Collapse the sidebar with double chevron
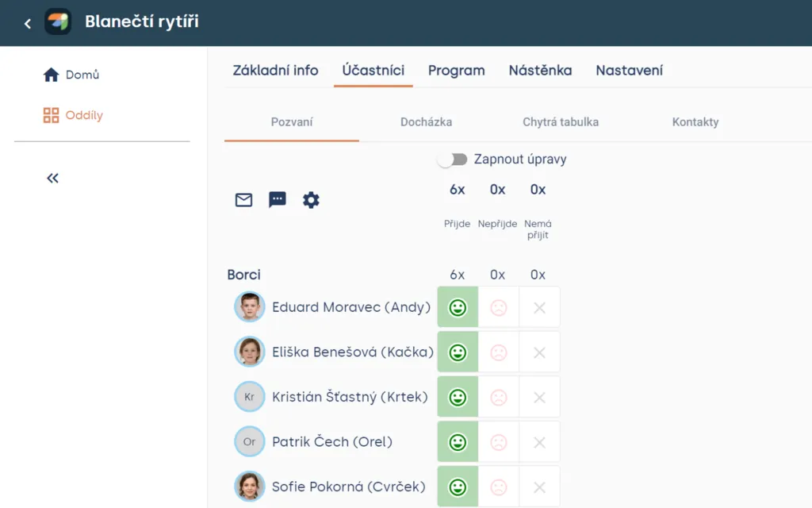Screen dimensions: 812x508 52,179
